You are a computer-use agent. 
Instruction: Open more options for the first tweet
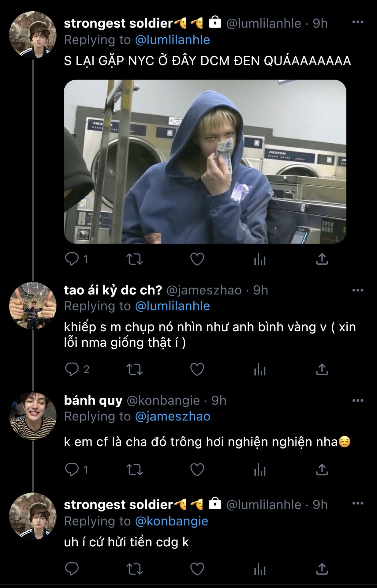[358, 22]
